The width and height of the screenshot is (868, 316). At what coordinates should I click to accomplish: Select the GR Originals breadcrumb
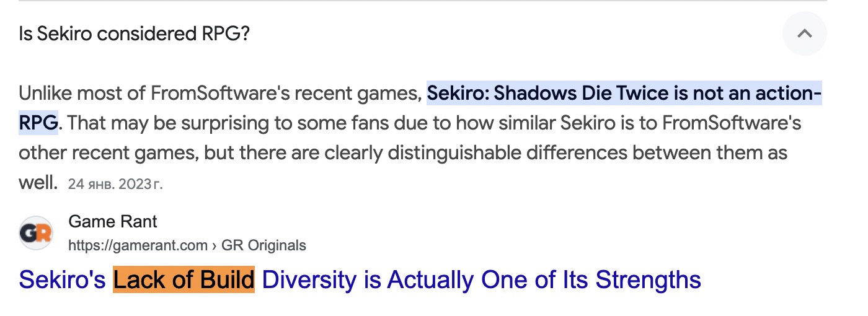pyautogui.click(x=263, y=245)
